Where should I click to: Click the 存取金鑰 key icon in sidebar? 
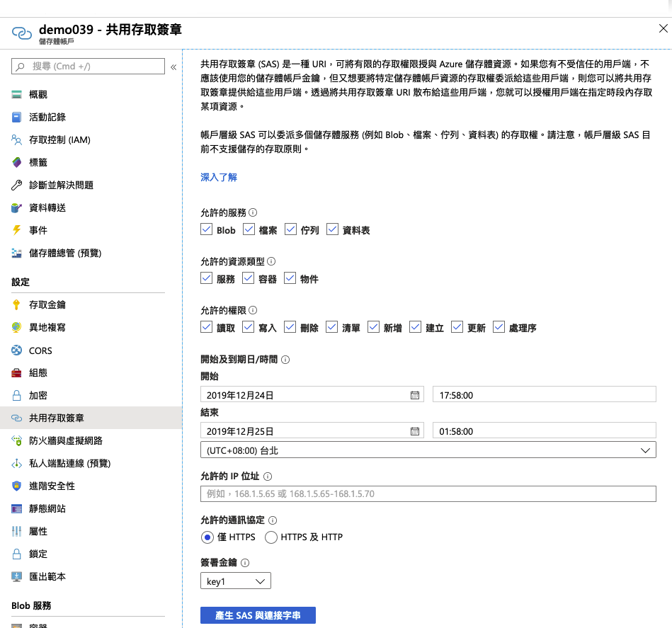pos(17,305)
